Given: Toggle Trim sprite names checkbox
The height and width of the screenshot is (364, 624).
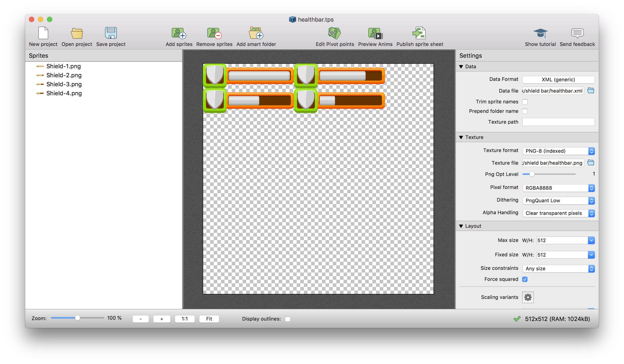Looking at the screenshot, I should pyautogui.click(x=525, y=102).
